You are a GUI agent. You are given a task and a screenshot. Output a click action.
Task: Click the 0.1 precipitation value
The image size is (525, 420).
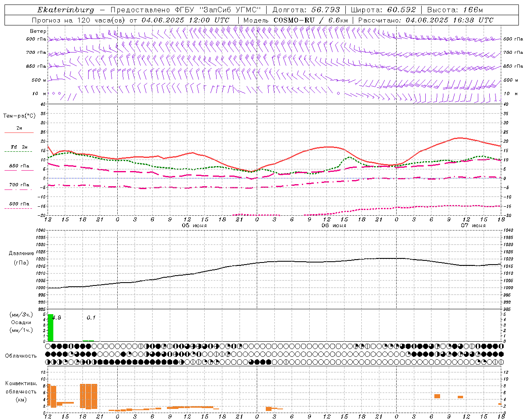coord(91,317)
